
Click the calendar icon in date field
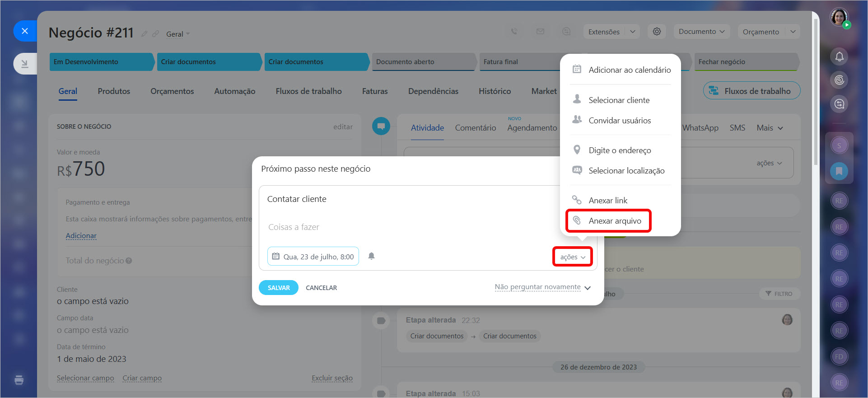pyautogui.click(x=275, y=256)
